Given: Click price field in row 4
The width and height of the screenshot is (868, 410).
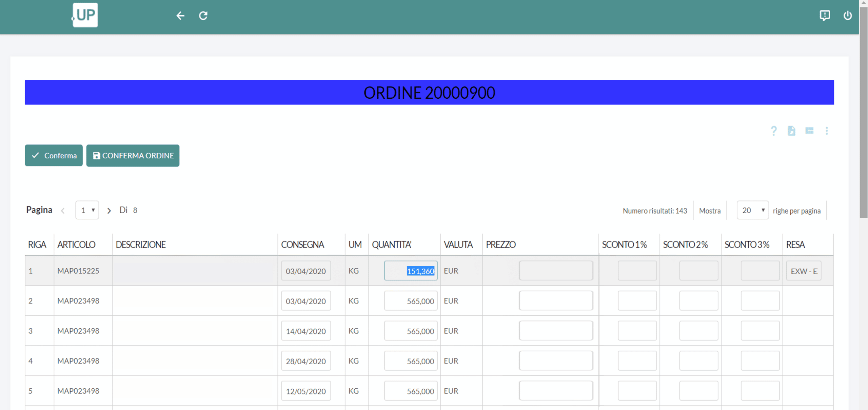Looking at the screenshot, I should 556,360.
